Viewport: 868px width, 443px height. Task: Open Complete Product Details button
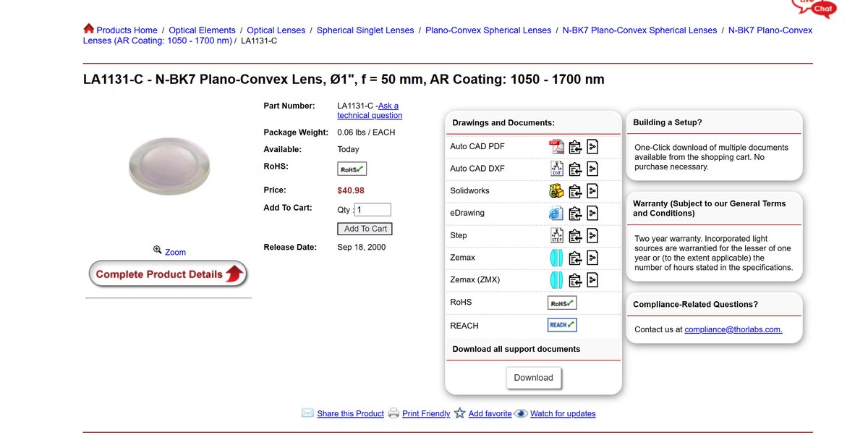(x=168, y=274)
